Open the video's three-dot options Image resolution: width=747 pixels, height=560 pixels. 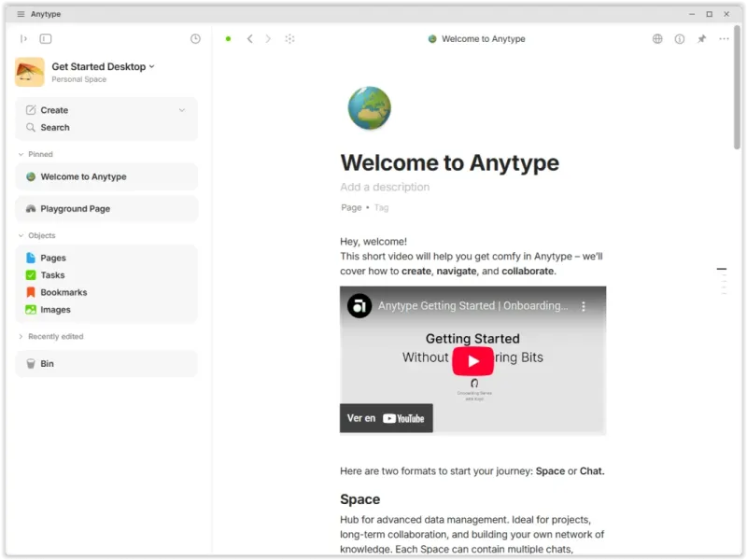(583, 306)
